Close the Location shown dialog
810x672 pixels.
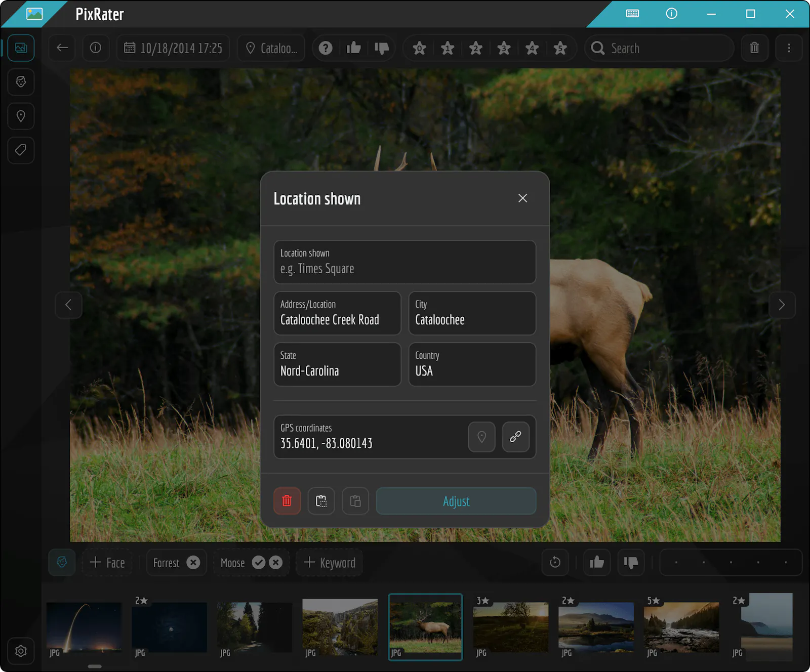pos(523,198)
